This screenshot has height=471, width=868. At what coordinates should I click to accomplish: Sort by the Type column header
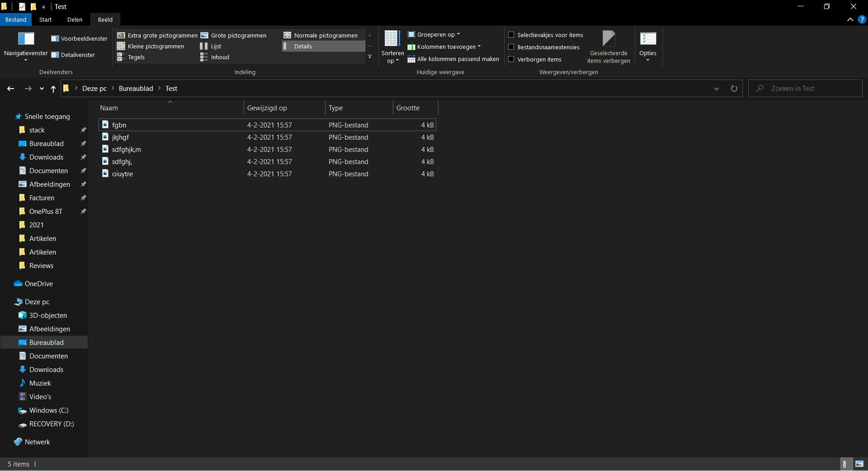coord(359,108)
